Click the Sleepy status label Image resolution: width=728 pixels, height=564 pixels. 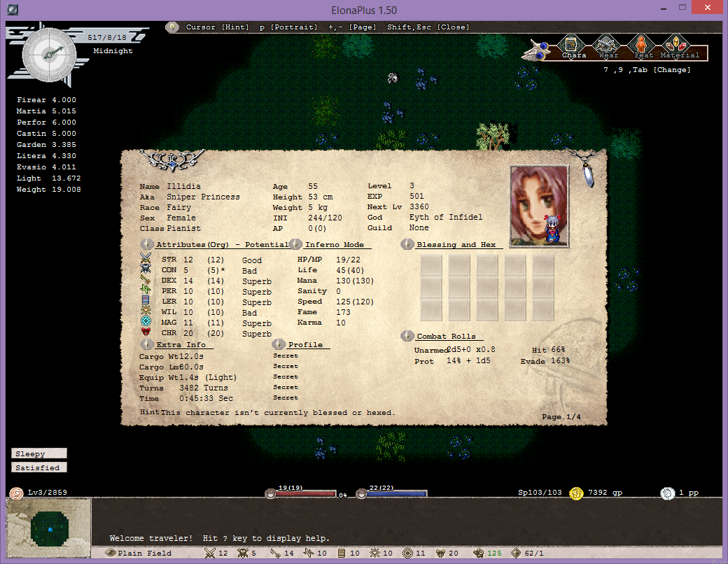pyautogui.click(x=39, y=453)
